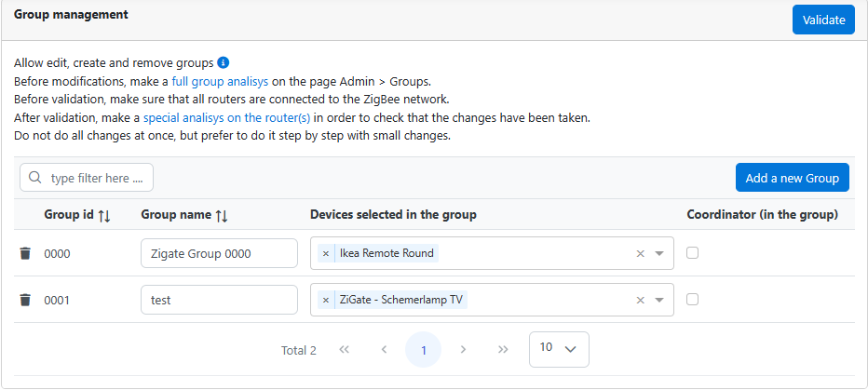Delete group 0000 with trash icon
The image size is (868, 390).
[25, 253]
